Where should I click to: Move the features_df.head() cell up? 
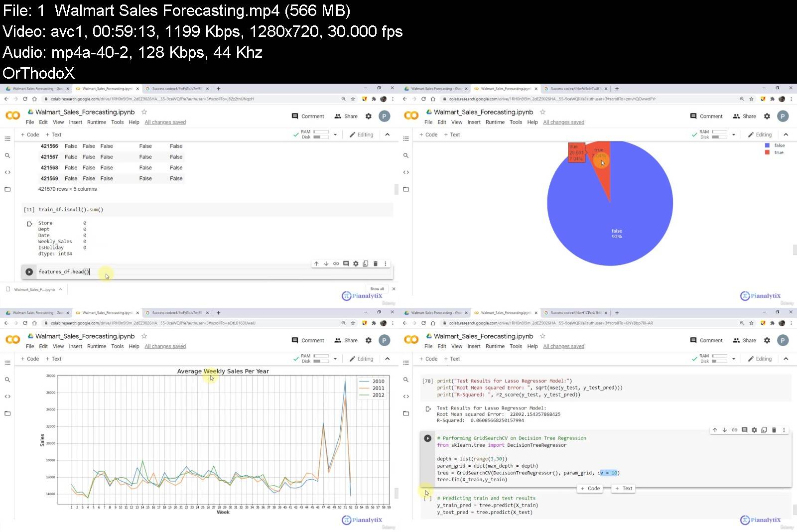tap(316, 264)
